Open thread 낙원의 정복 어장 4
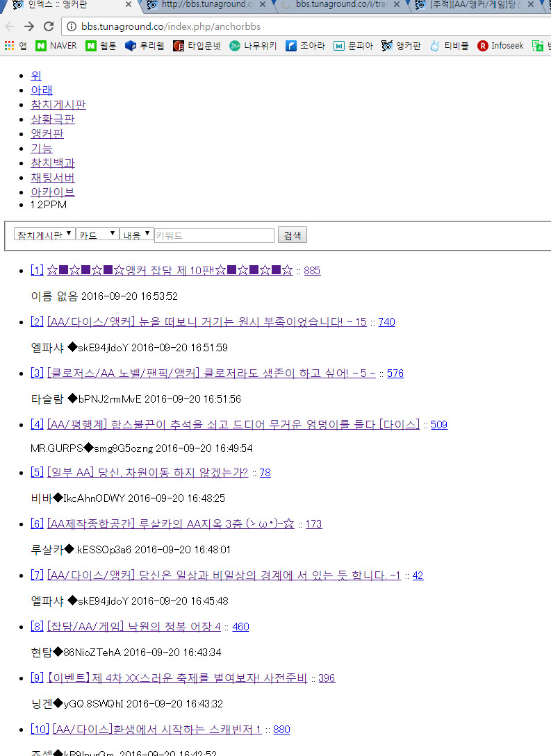The image size is (551, 756). pyautogui.click(x=133, y=626)
